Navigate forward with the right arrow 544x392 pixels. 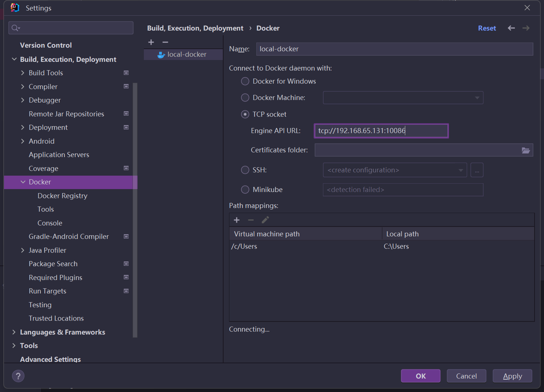pos(526,28)
